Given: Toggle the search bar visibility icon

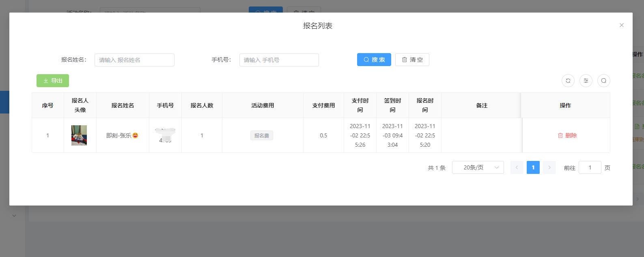Looking at the screenshot, I should pos(603,81).
